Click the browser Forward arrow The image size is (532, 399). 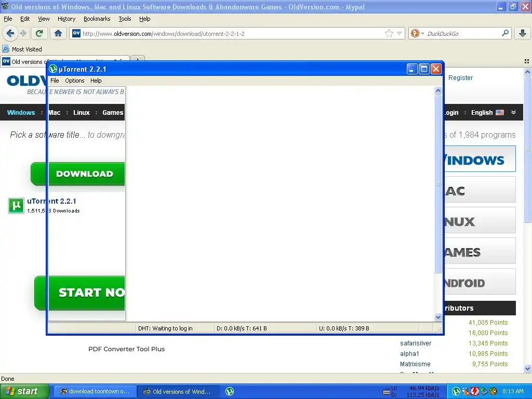tap(23, 33)
